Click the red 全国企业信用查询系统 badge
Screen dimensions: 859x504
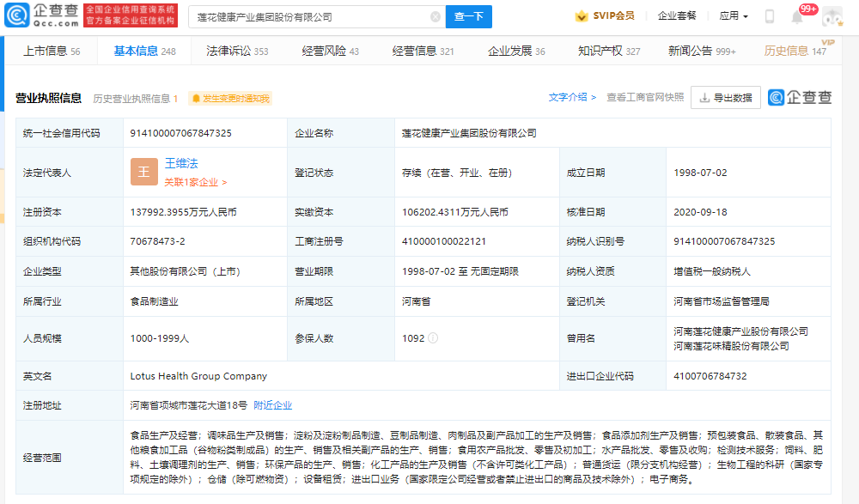[x=131, y=15]
